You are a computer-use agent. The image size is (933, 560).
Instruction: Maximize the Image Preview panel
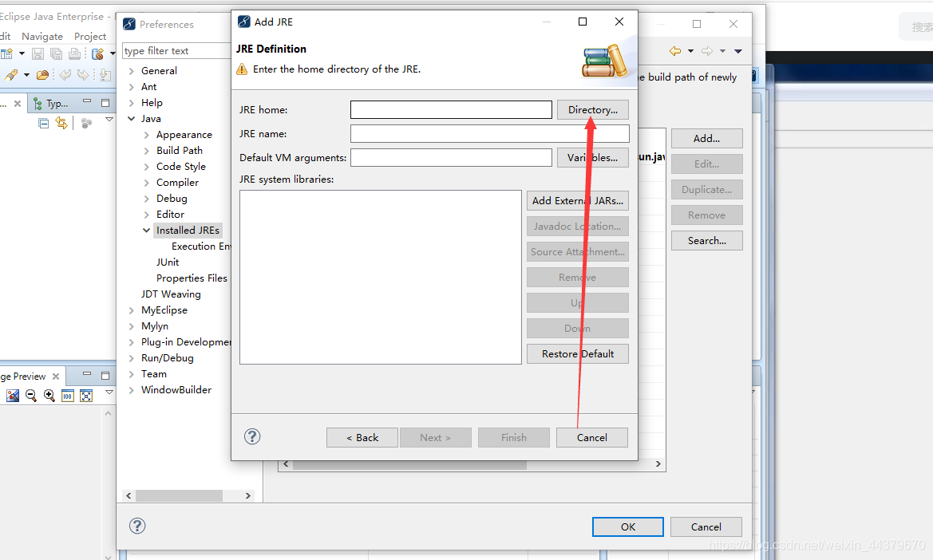[x=105, y=376]
